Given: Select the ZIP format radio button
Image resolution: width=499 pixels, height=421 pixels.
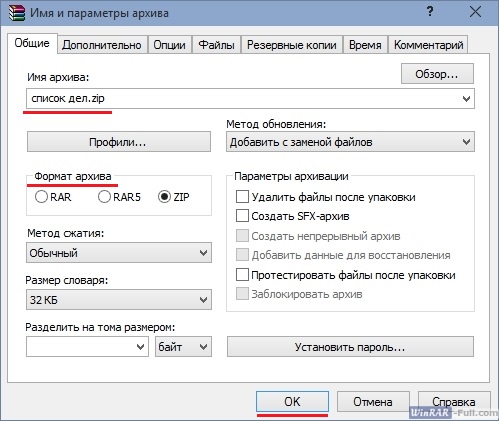Looking at the screenshot, I should 164,197.
